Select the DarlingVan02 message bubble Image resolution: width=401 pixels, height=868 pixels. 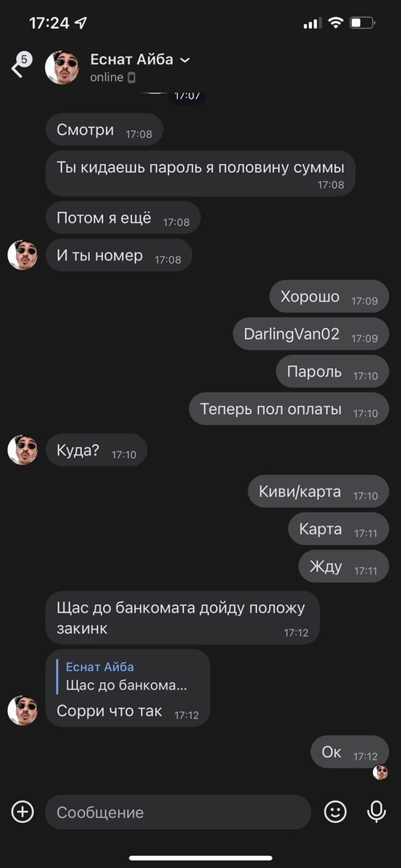click(311, 334)
